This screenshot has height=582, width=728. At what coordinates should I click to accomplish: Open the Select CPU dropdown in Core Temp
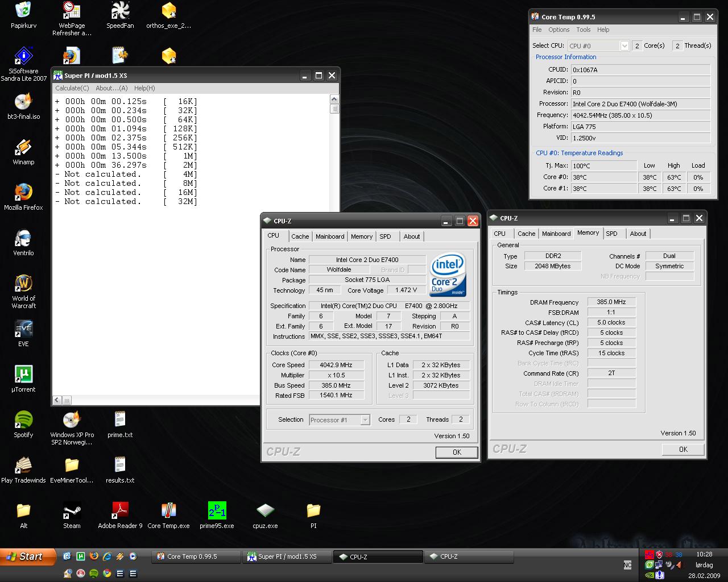[x=624, y=45]
